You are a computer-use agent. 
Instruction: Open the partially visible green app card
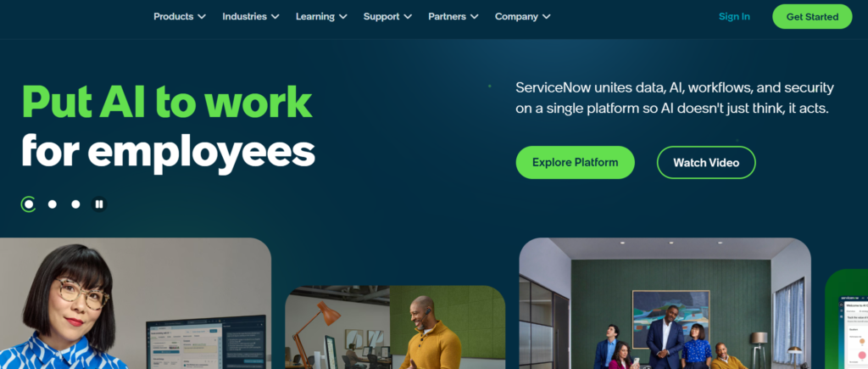pyautogui.click(x=847, y=319)
